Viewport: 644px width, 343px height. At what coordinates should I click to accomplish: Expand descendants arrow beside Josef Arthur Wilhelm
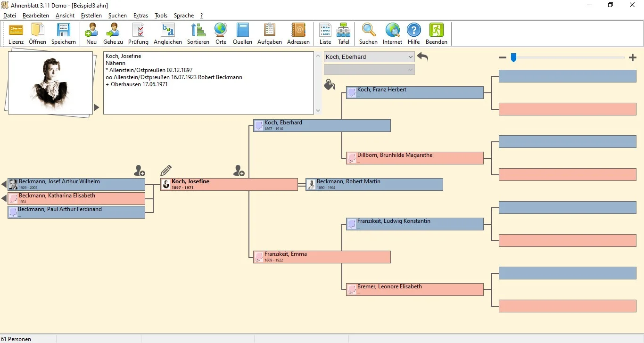(4, 184)
